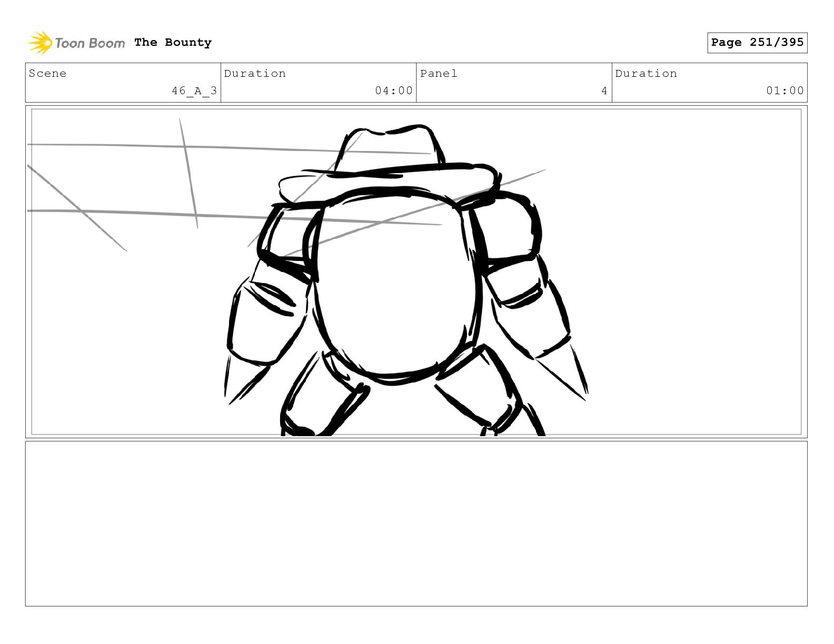The image size is (834, 644).
Task: Click the empty notes box below the panel
Action: point(416,524)
